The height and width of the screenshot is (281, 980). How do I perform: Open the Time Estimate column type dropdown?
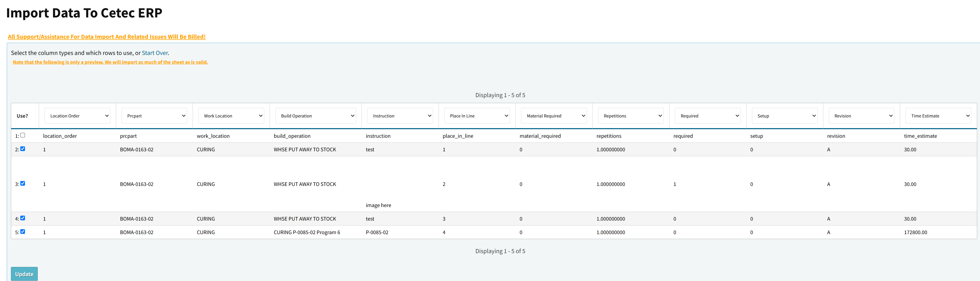pyautogui.click(x=938, y=116)
